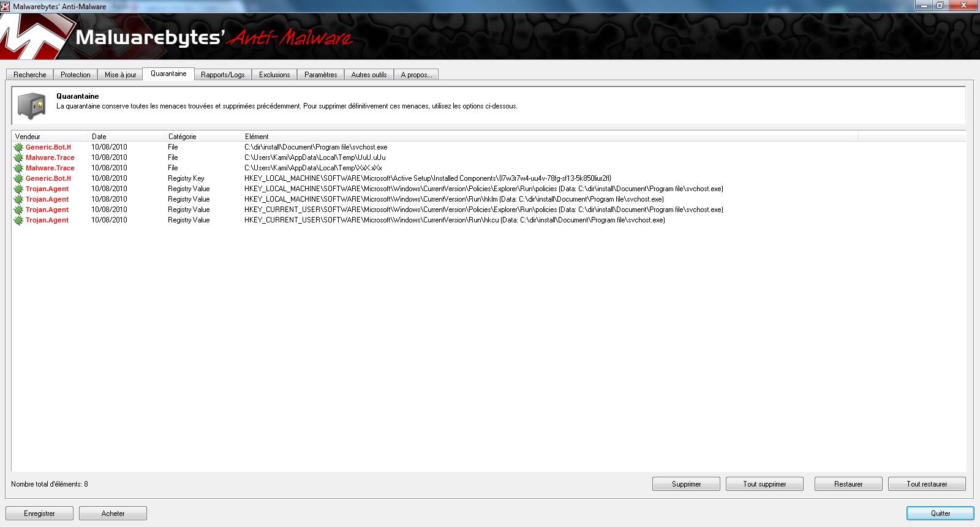This screenshot has height=527, width=980.
Task: Sort by the Vendeur column header
Action: coord(50,137)
